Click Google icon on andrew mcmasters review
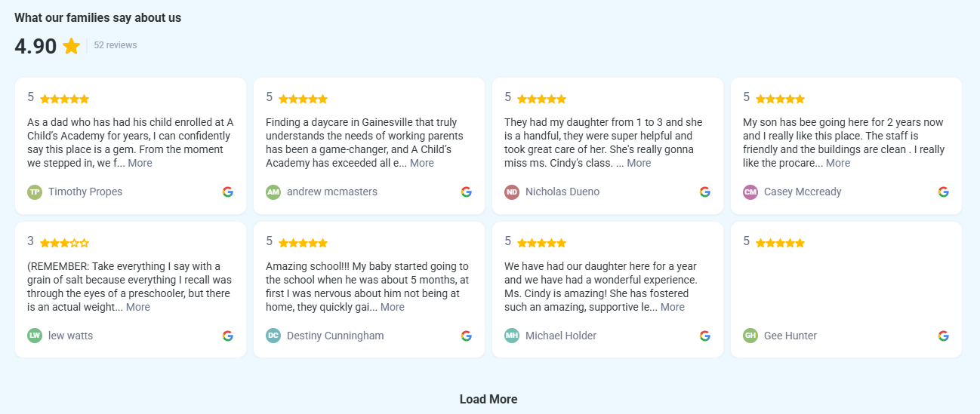 point(467,192)
